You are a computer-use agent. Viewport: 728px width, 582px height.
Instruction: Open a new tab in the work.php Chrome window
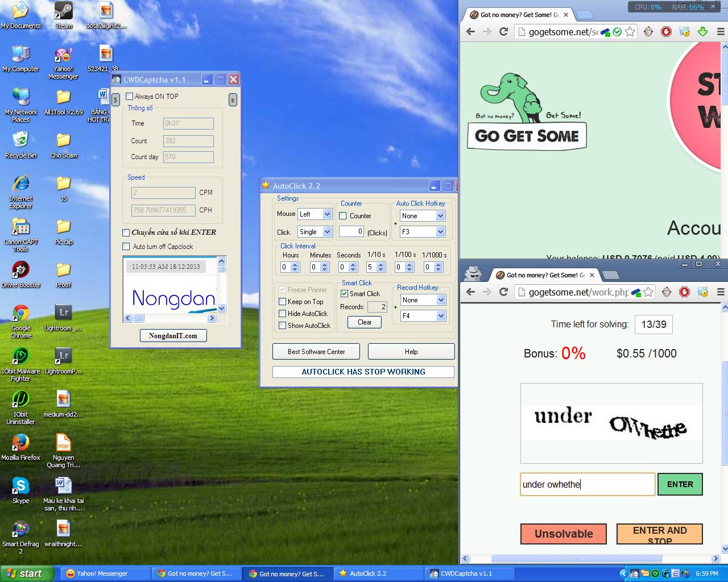[x=610, y=276]
